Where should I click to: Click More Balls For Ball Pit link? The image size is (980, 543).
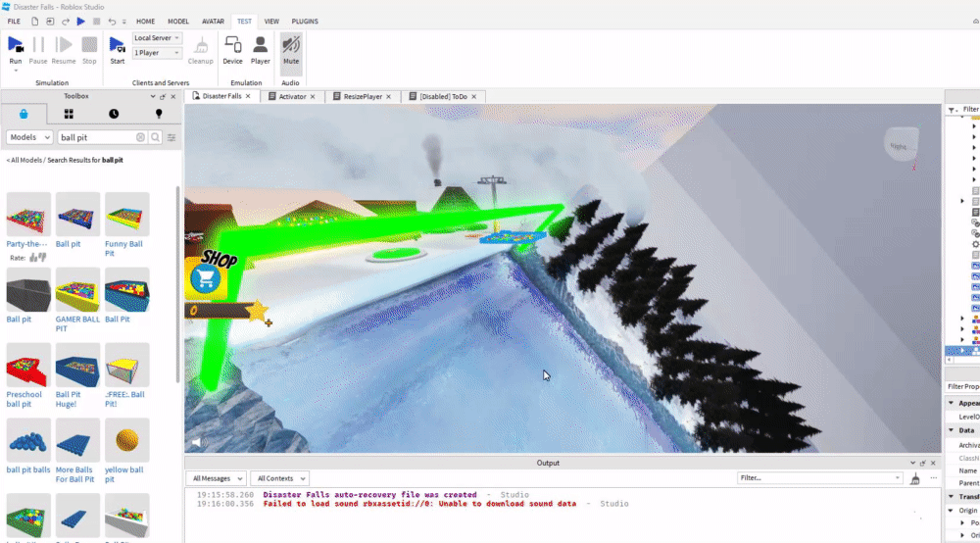click(x=75, y=474)
